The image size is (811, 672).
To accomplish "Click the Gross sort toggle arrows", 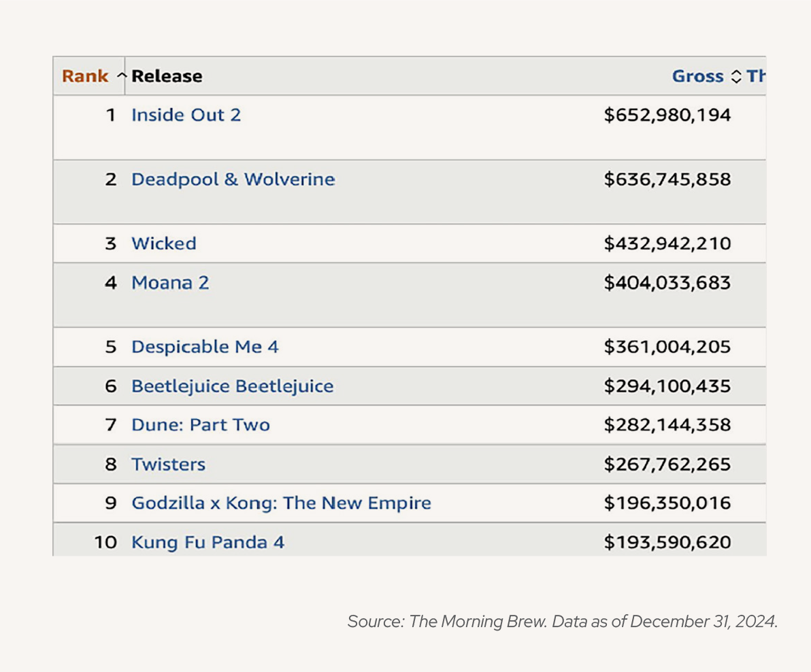I will [x=735, y=76].
